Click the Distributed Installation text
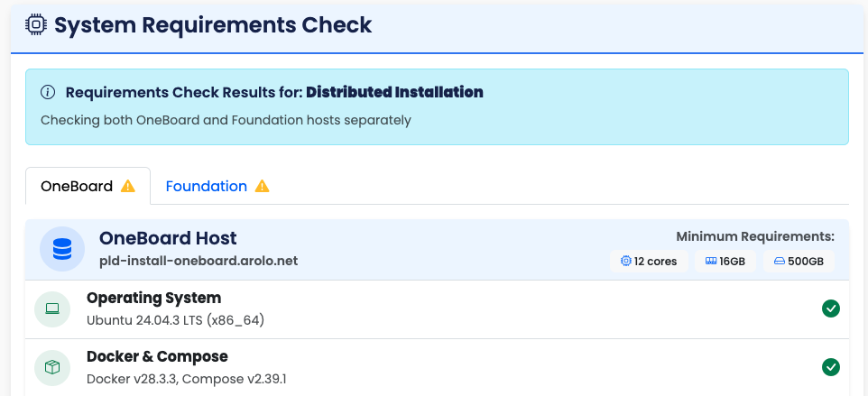The height and width of the screenshot is (396, 868). (x=394, y=92)
